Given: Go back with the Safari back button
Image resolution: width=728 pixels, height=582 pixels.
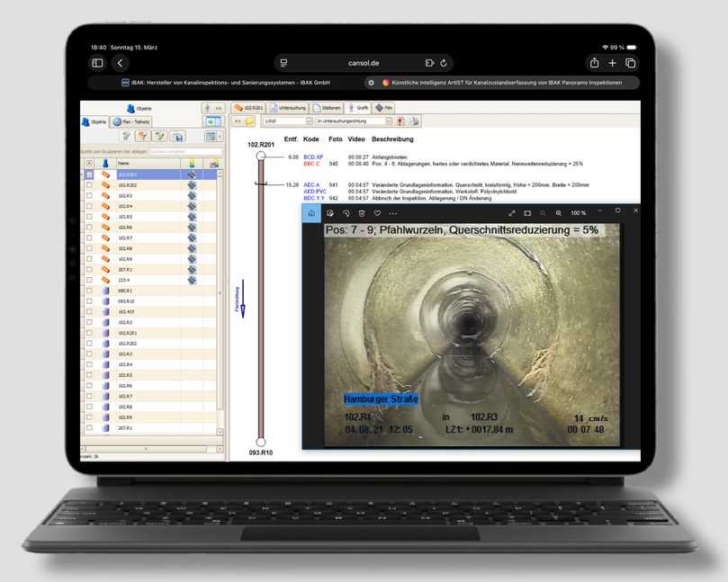Looking at the screenshot, I should (x=121, y=63).
